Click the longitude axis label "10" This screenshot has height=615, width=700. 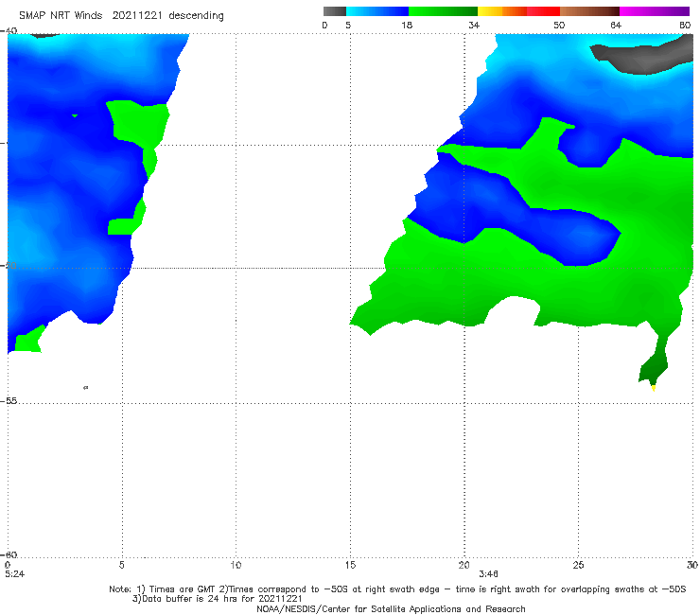pos(236,565)
